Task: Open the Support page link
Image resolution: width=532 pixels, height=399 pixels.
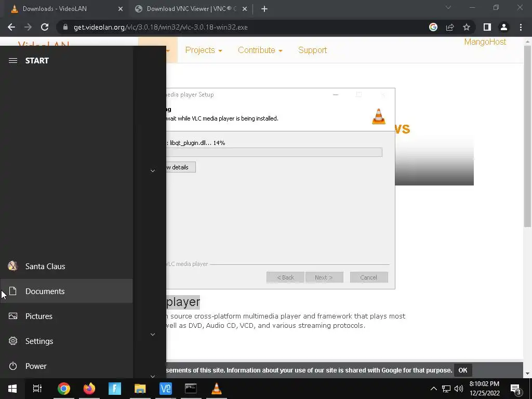Action: 312,50
